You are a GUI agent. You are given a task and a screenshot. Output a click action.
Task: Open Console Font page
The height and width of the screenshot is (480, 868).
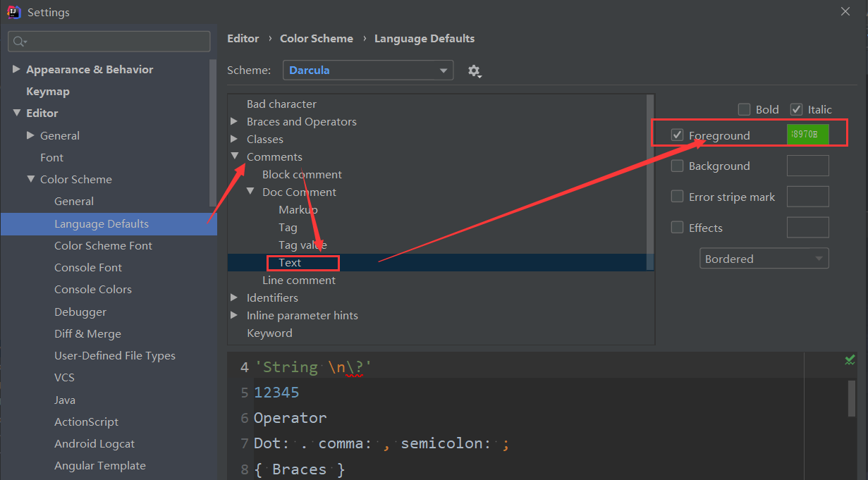(x=88, y=267)
